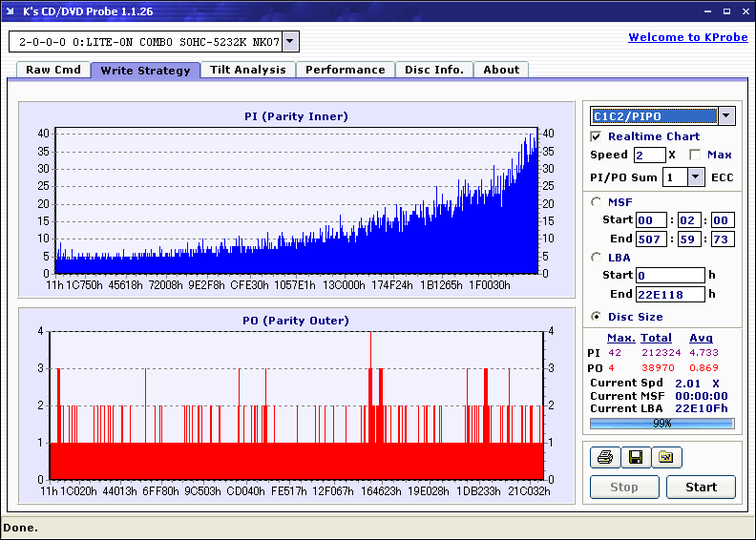Select the MSF radio button
Image resolution: width=756 pixels, height=540 pixels.
coord(597,201)
